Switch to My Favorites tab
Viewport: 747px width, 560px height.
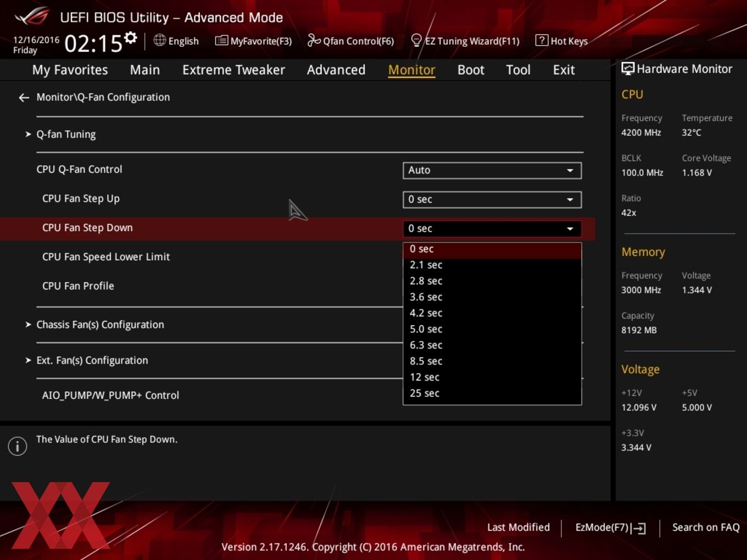pos(70,70)
